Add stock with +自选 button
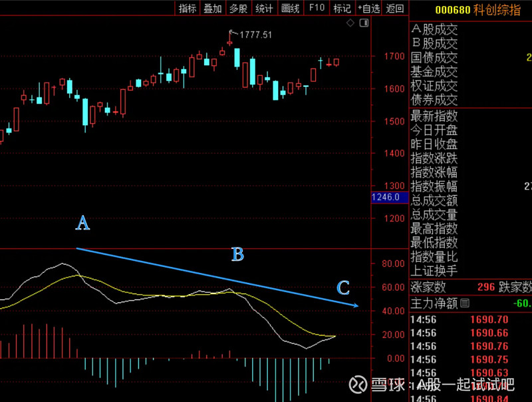Image resolution: width=532 pixels, height=402 pixels. [368, 8]
